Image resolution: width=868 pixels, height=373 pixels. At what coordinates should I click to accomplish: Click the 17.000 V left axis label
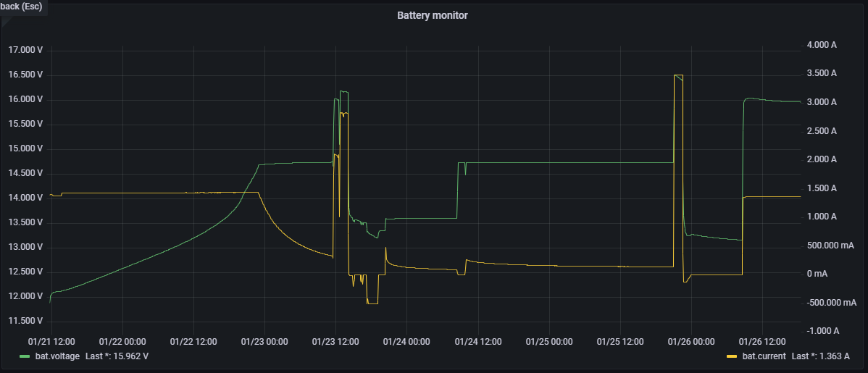point(25,50)
